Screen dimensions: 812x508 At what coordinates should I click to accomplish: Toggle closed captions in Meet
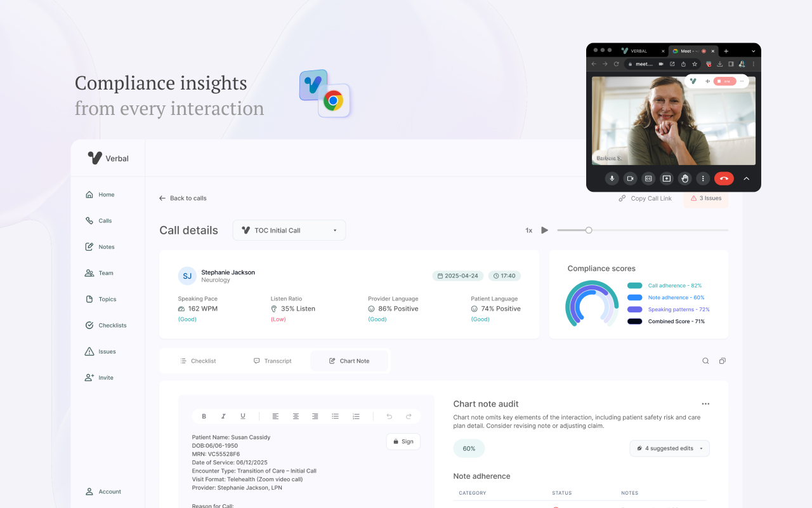tap(648, 178)
